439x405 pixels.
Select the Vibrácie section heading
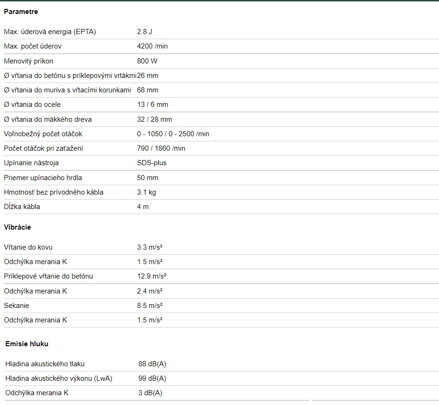(x=17, y=227)
